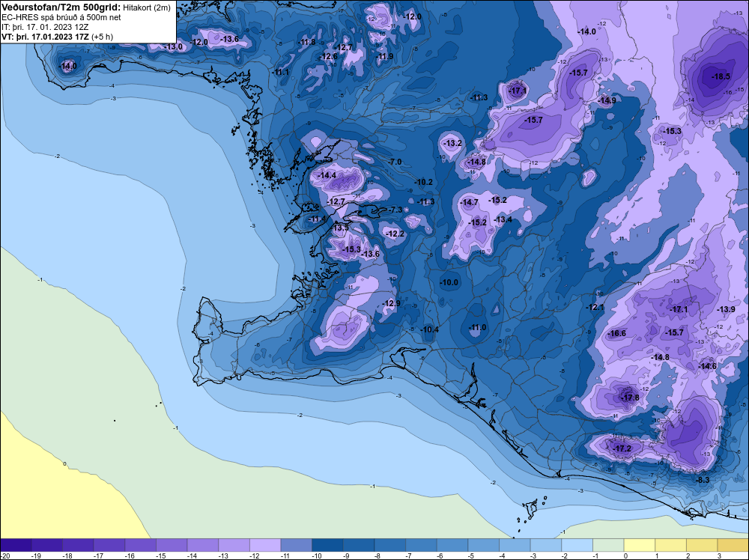Click the -17.8 temperature label
Image resolution: width=749 pixels, height=560 pixels.
[x=630, y=398]
